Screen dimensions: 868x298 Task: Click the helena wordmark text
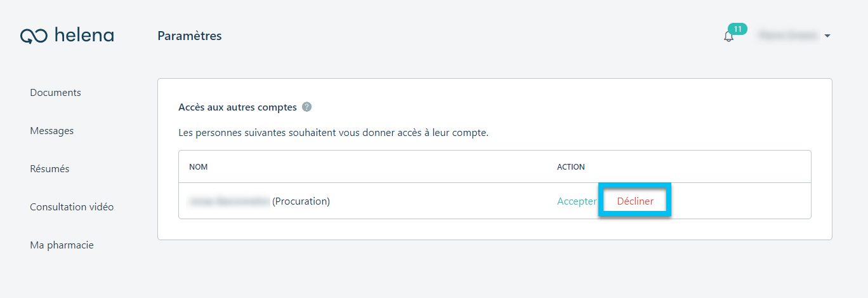[84, 35]
